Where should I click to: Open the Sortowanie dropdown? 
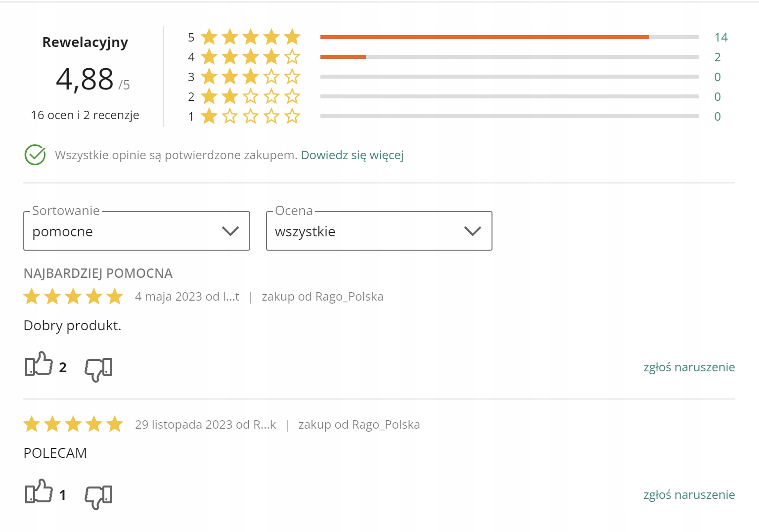[136, 231]
